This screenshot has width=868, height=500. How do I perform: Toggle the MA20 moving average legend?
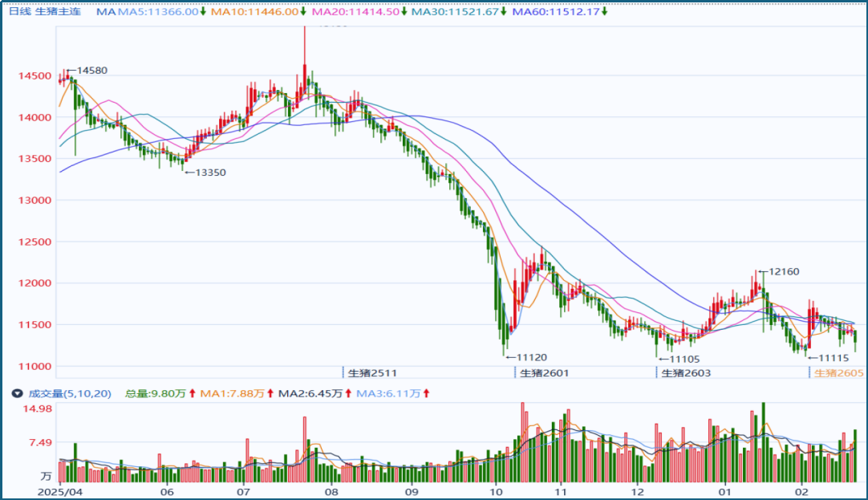coord(355,12)
